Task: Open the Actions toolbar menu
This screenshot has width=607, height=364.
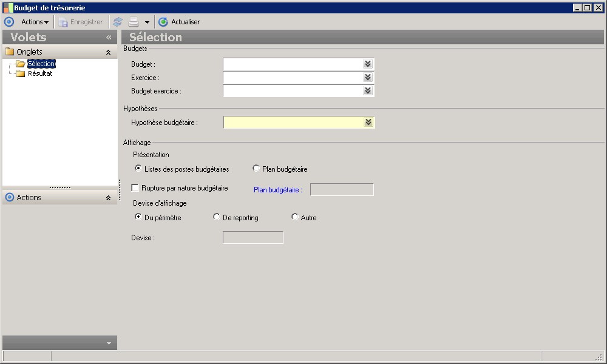Action: pos(35,22)
